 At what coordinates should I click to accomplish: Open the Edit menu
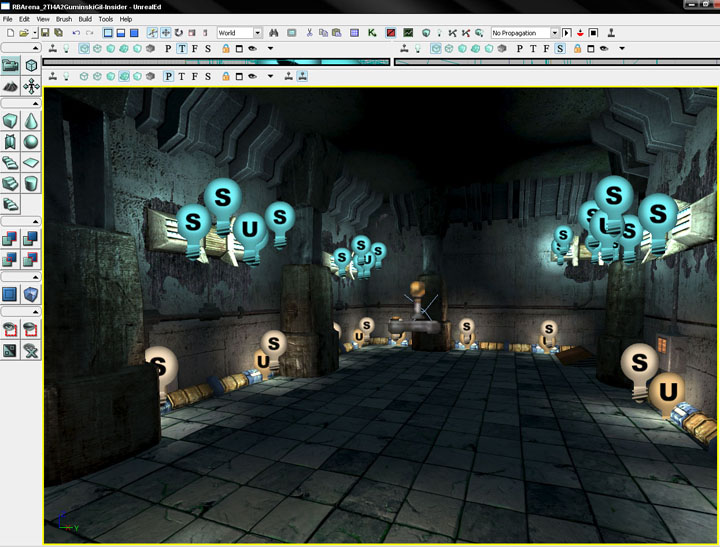(24, 19)
